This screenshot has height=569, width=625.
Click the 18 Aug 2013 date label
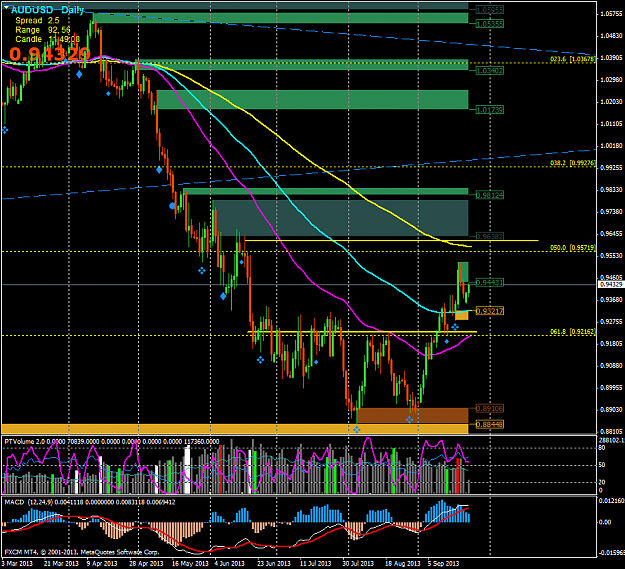click(x=403, y=564)
